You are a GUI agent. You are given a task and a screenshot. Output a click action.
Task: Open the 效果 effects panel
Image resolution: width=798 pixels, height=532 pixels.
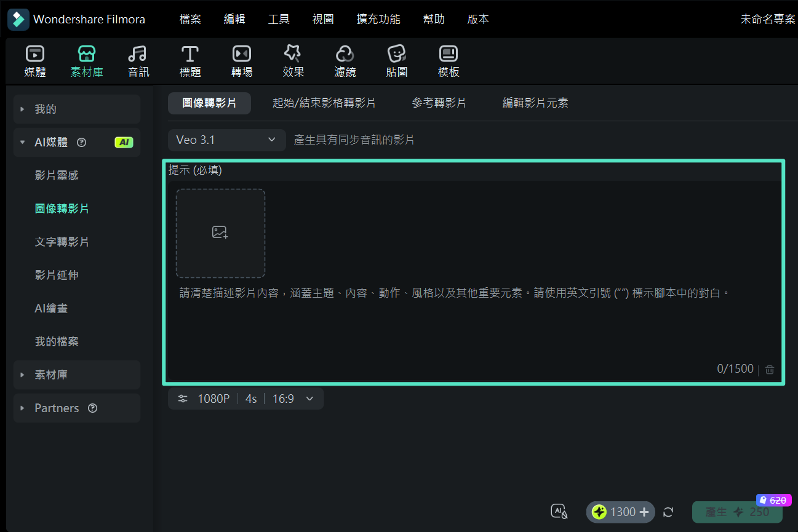(293, 60)
